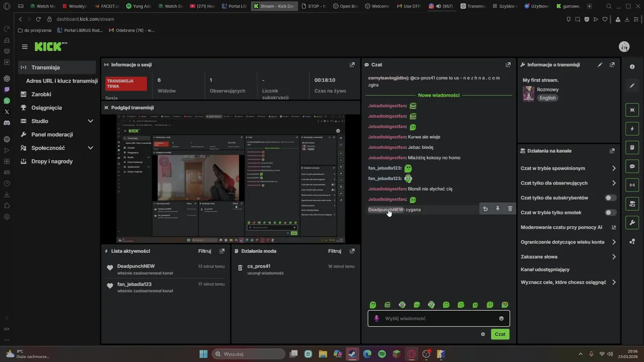Viewport: 644px width, 362px height.
Task: Pop out the Działania moda panel
Action: pos(352,251)
